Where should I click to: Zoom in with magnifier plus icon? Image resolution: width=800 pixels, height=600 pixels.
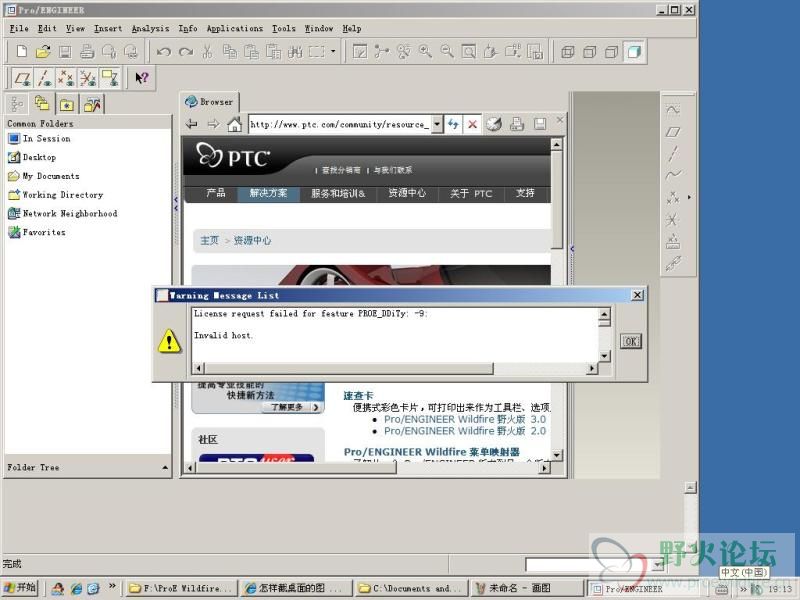tap(425, 52)
